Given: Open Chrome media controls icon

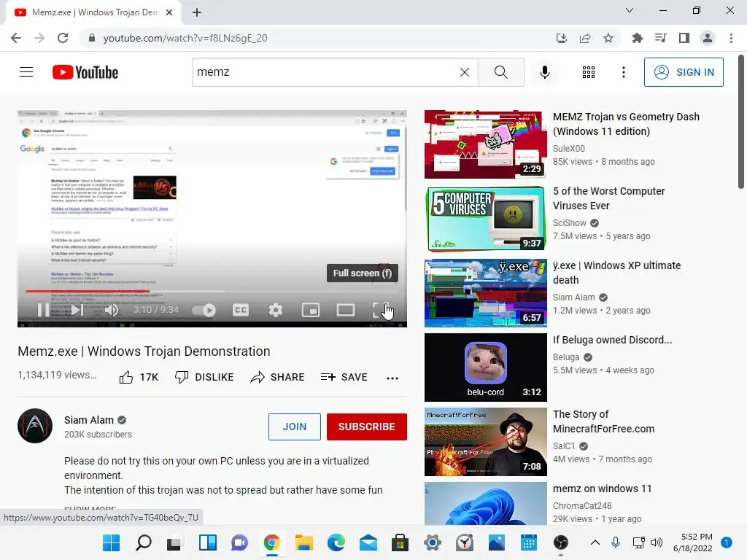Looking at the screenshot, I should (x=660, y=38).
